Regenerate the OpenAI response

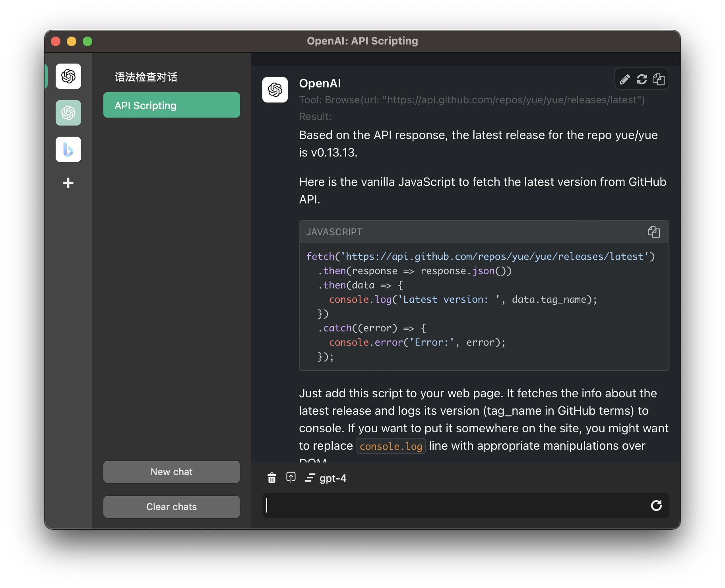pos(642,79)
